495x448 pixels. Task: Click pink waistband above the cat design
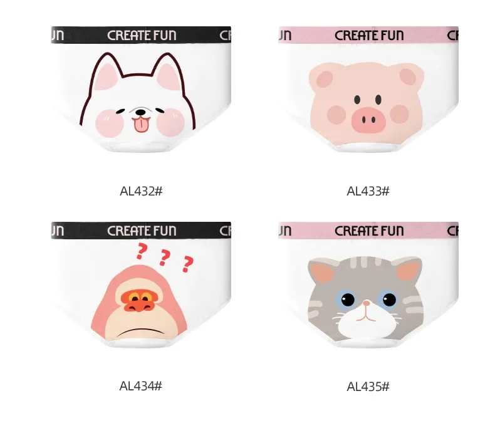[x=368, y=231]
